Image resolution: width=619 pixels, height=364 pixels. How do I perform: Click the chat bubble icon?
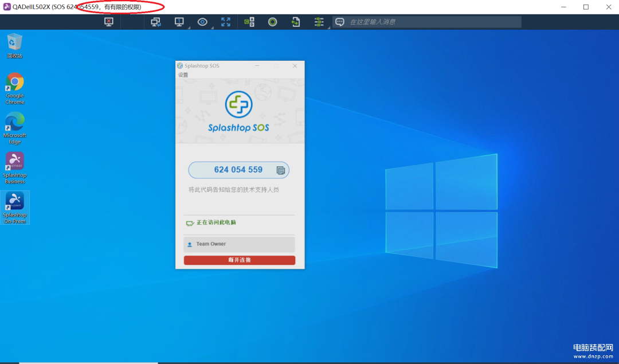tap(340, 22)
